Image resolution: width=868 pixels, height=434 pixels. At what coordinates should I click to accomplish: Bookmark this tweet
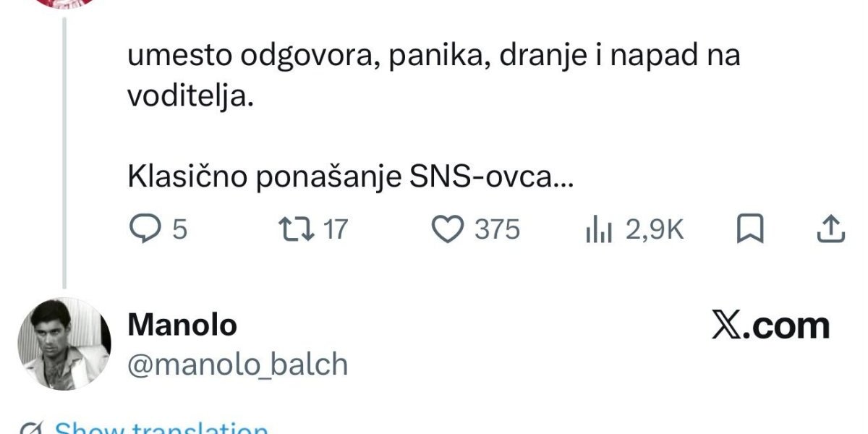(x=751, y=230)
